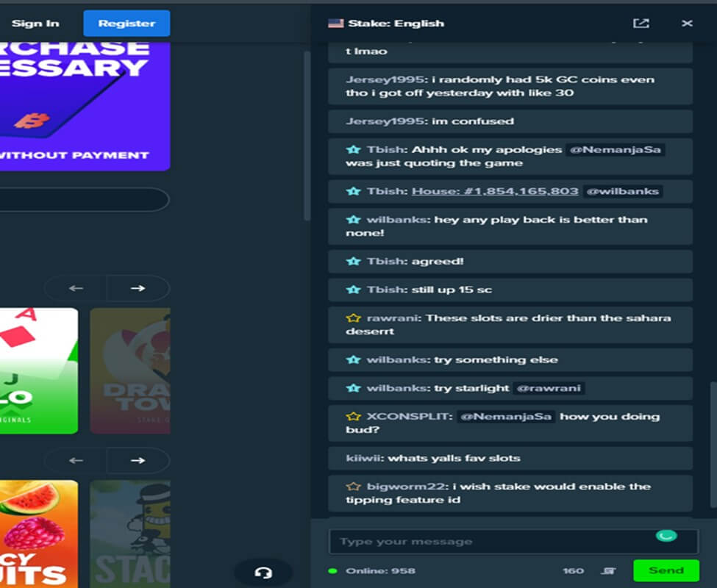Open the Stack 'Em slot thumbnail

tap(130, 534)
